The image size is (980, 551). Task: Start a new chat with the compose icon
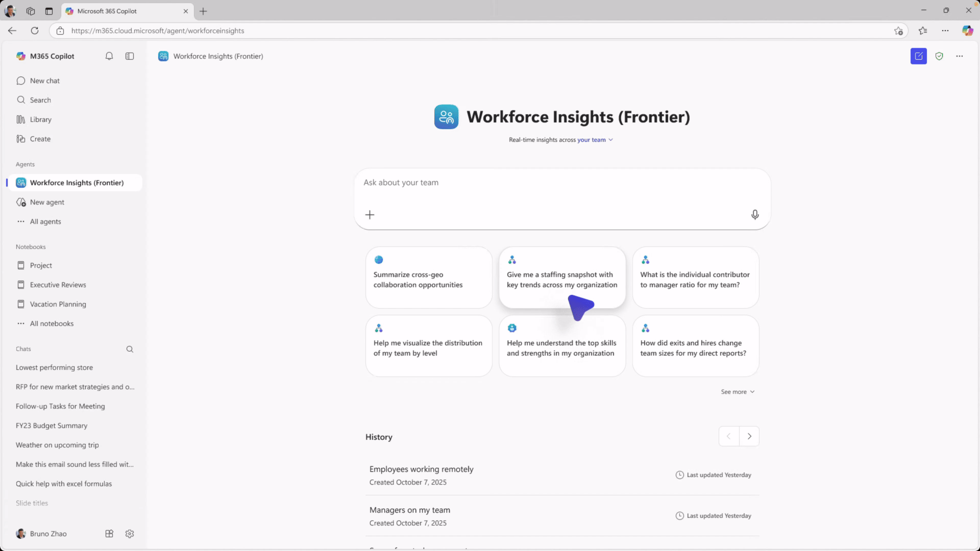918,56
